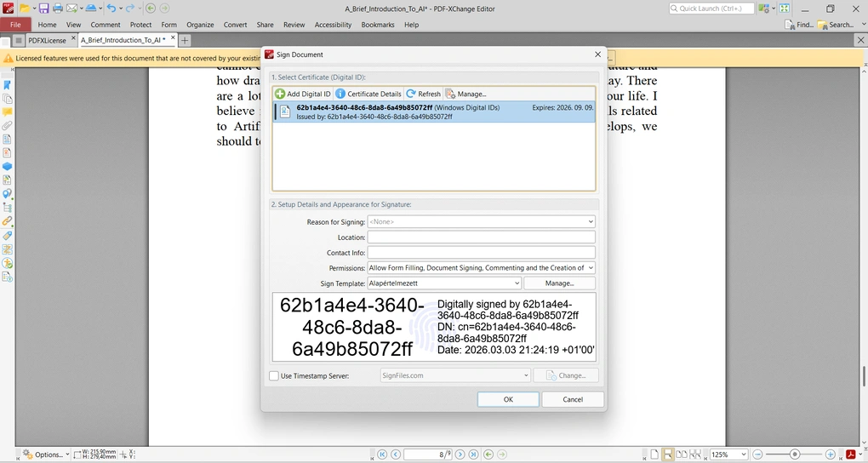Click the green Previous View arrow in title toolbar
Image resolution: width=868 pixels, height=463 pixels.
click(x=151, y=9)
